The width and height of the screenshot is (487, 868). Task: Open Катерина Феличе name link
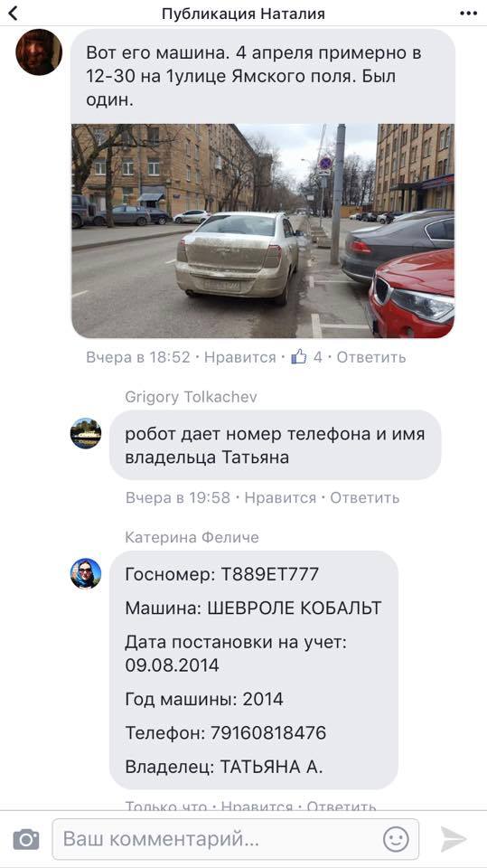[x=192, y=537]
